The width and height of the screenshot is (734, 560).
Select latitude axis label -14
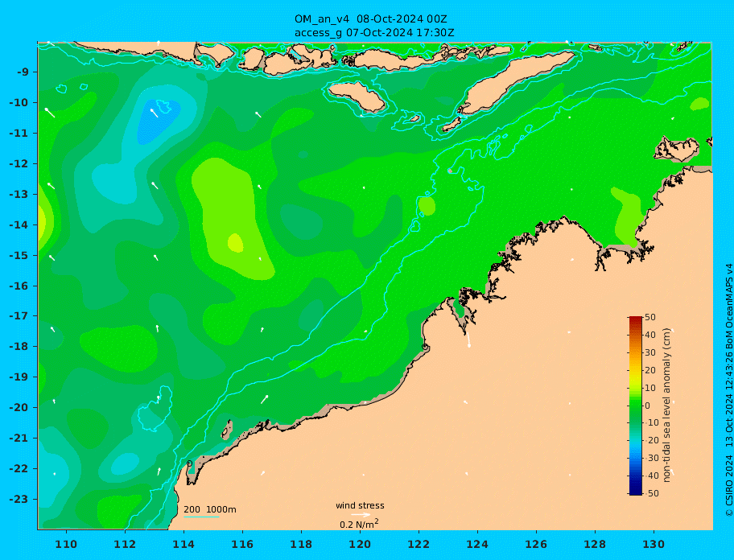pyautogui.click(x=19, y=225)
